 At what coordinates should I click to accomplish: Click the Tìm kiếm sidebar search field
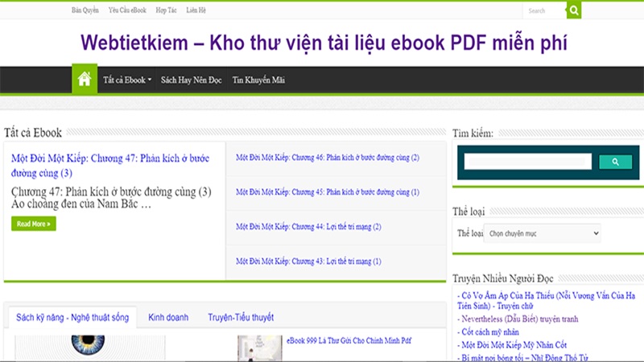point(528,162)
